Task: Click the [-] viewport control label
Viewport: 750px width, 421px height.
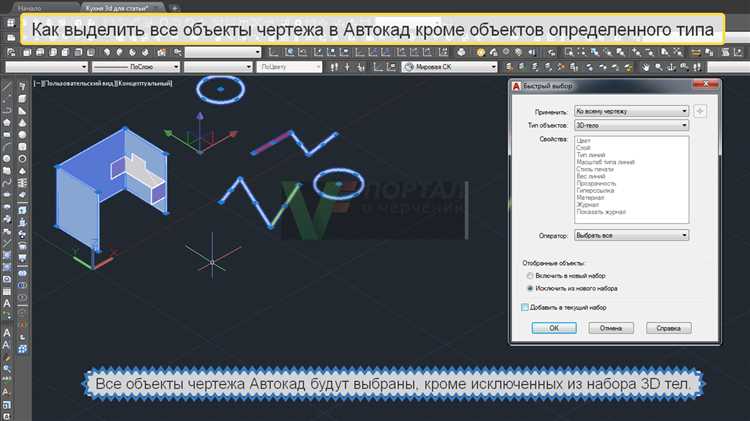Action: click(x=37, y=83)
